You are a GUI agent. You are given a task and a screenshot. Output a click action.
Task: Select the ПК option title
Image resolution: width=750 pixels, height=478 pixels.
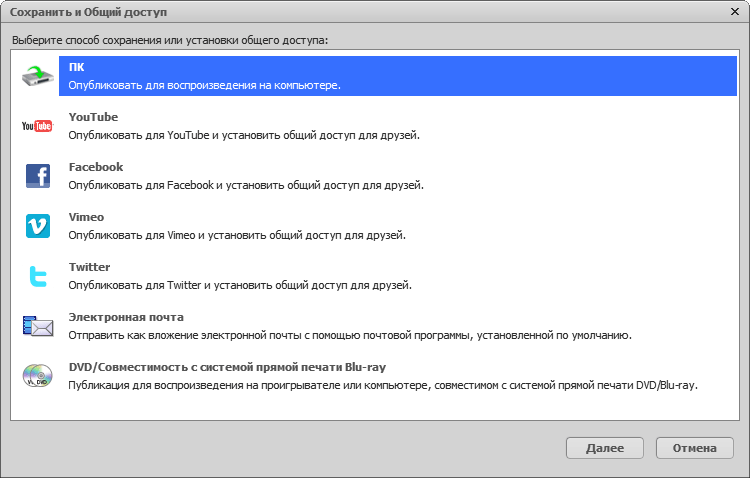[77, 67]
